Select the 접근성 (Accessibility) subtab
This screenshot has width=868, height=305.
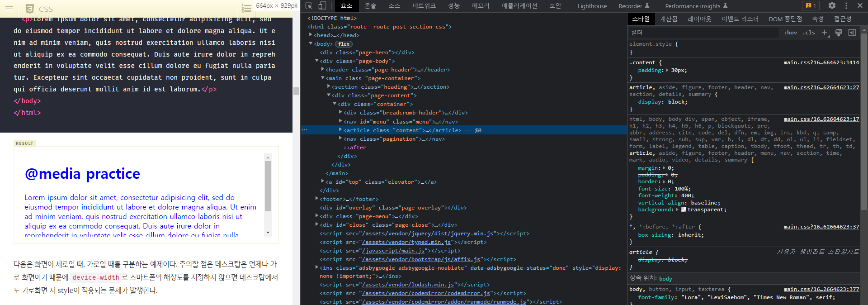(843, 19)
